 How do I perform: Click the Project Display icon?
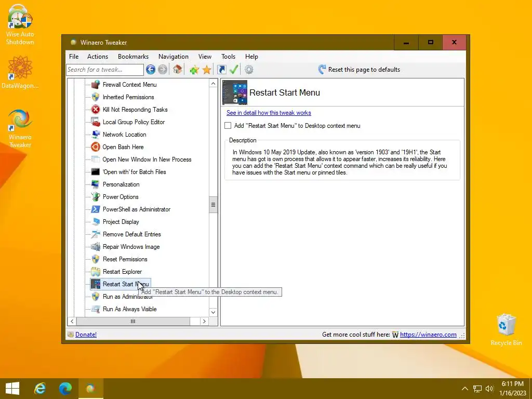(x=96, y=222)
